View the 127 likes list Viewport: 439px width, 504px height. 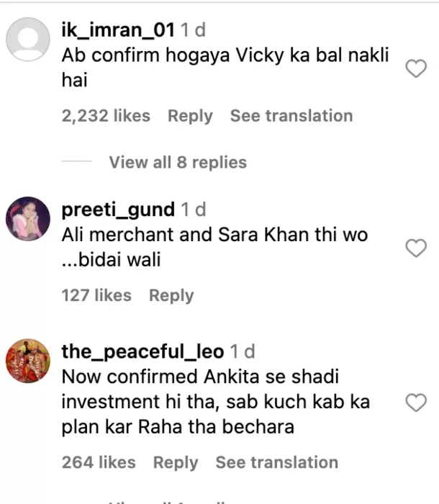click(96, 295)
